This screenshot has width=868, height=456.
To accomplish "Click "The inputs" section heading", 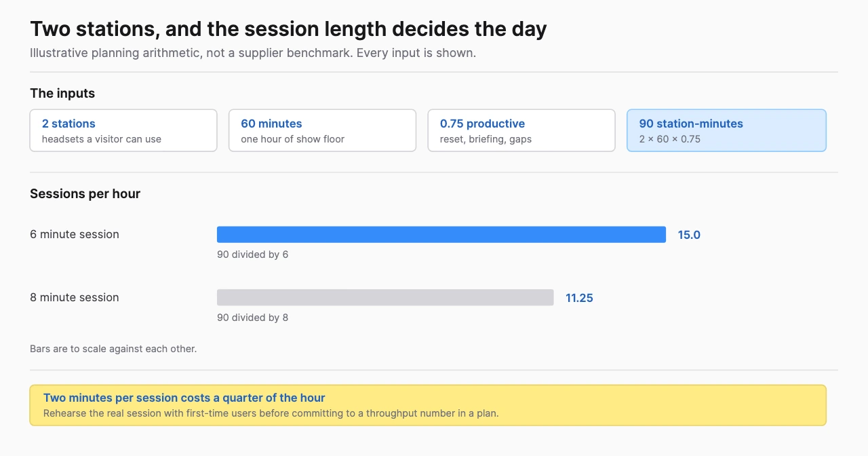I will pyautogui.click(x=62, y=94).
